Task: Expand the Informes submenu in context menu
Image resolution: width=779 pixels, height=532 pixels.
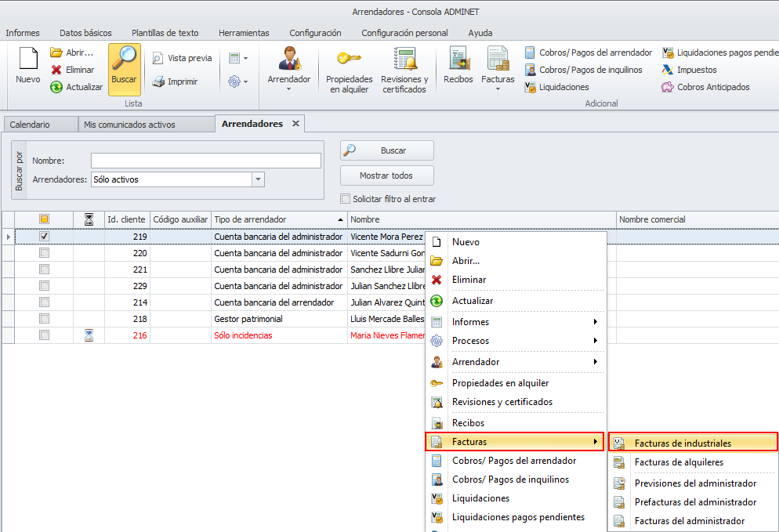Action: pos(596,322)
